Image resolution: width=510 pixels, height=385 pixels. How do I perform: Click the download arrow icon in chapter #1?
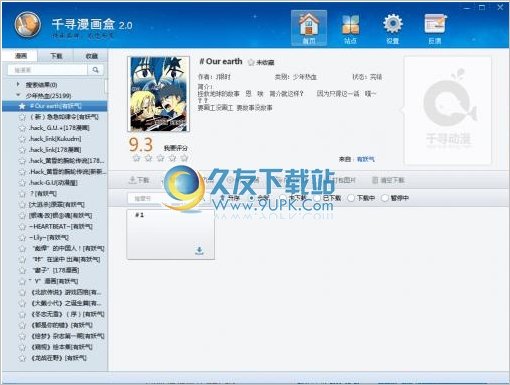pos(199,251)
